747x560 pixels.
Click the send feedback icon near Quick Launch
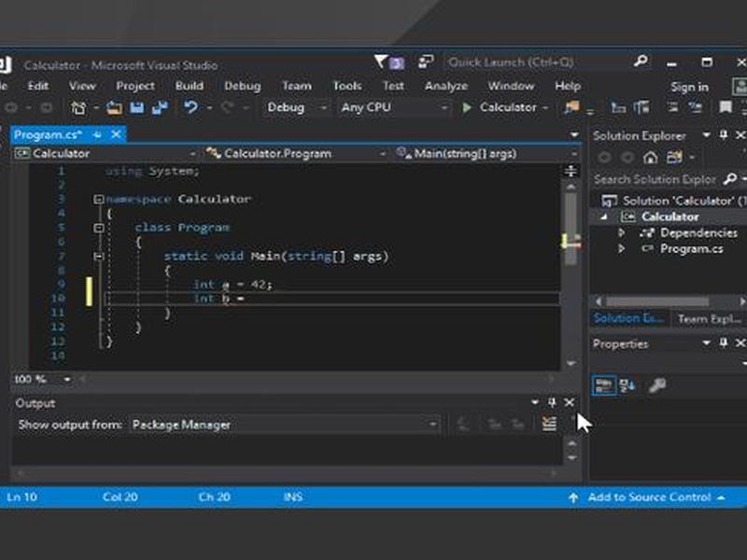[x=426, y=62]
